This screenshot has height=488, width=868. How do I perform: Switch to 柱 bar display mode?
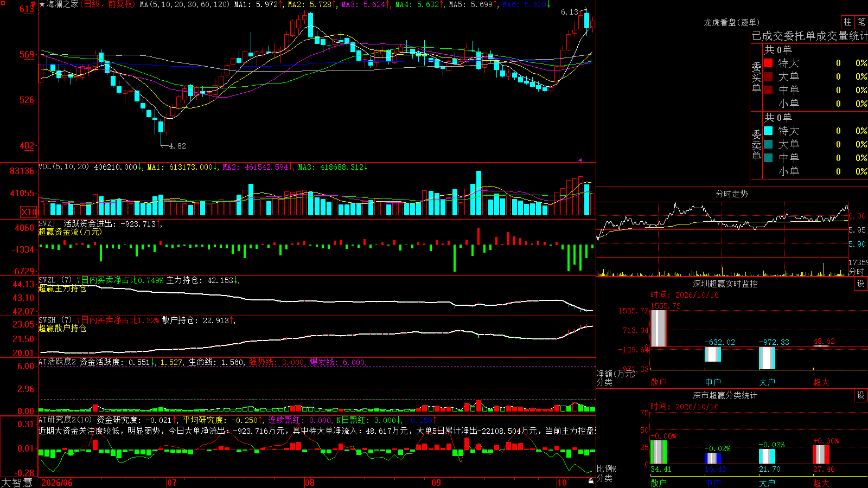847,22
